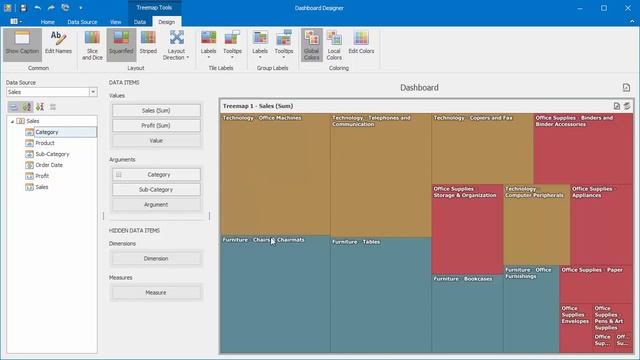Screen dimensions: 640x360
Task: Click the hidden Dimension placeholder
Action: [156, 258]
